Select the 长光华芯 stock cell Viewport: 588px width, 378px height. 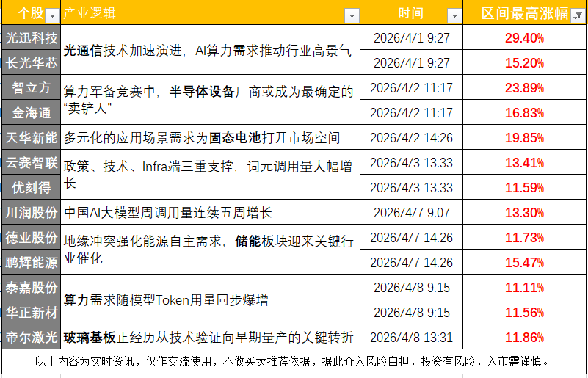[31, 63]
